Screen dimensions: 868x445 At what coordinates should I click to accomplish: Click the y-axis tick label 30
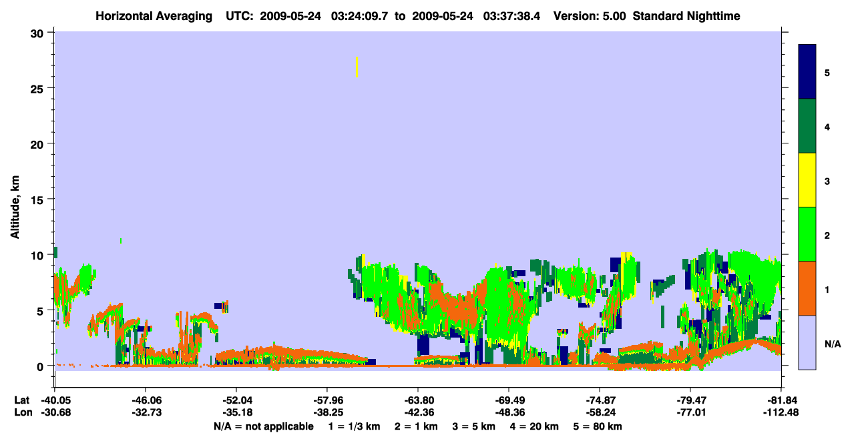(x=39, y=33)
